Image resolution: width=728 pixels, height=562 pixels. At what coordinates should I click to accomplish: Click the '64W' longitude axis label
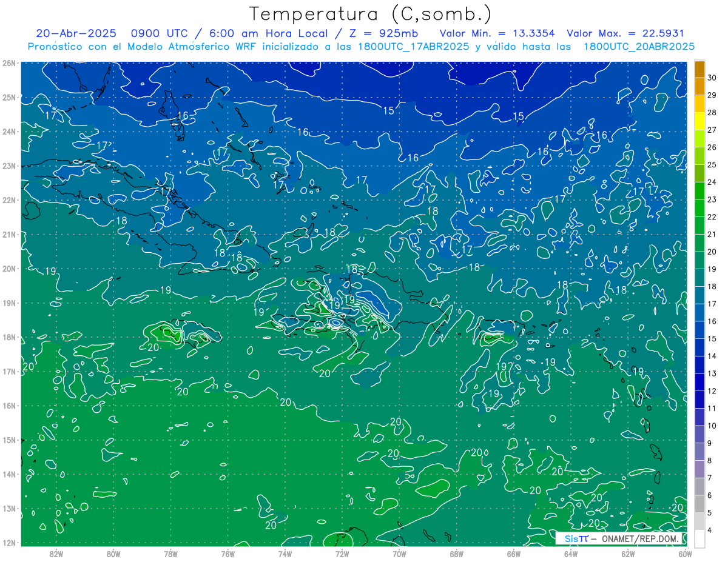click(x=571, y=554)
